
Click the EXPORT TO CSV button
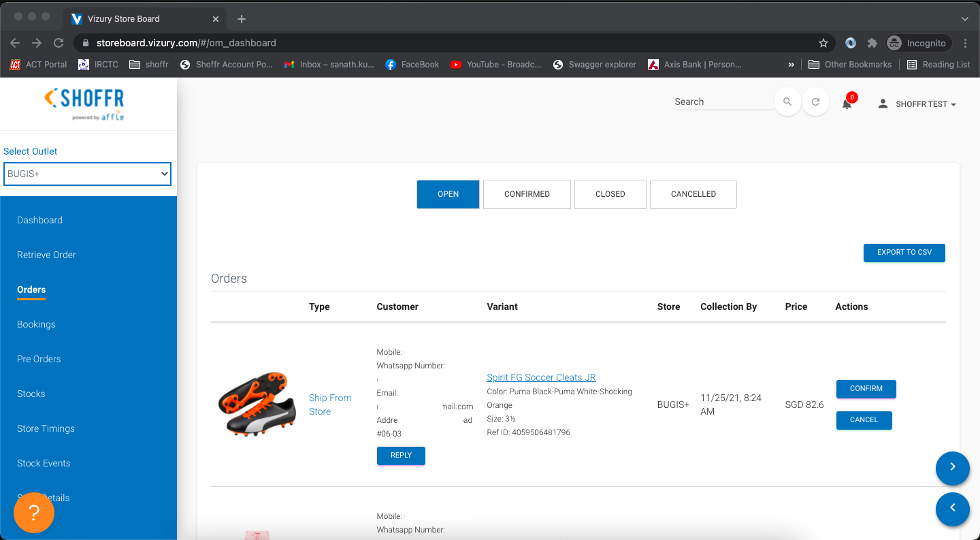[x=904, y=253]
